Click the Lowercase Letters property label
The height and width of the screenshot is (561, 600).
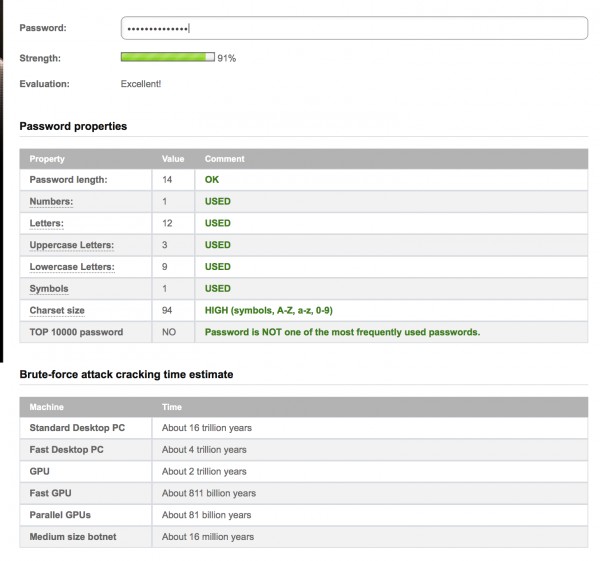(x=72, y=267)
